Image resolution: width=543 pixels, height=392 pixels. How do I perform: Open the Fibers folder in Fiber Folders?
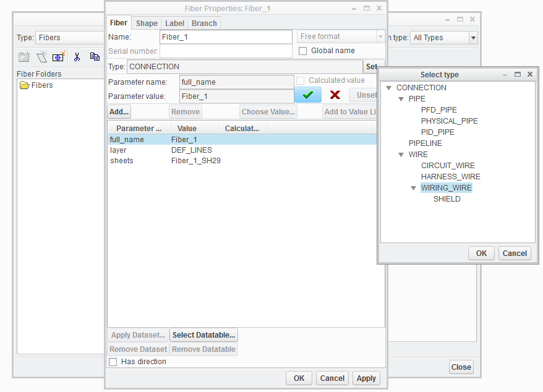[36, 85]
